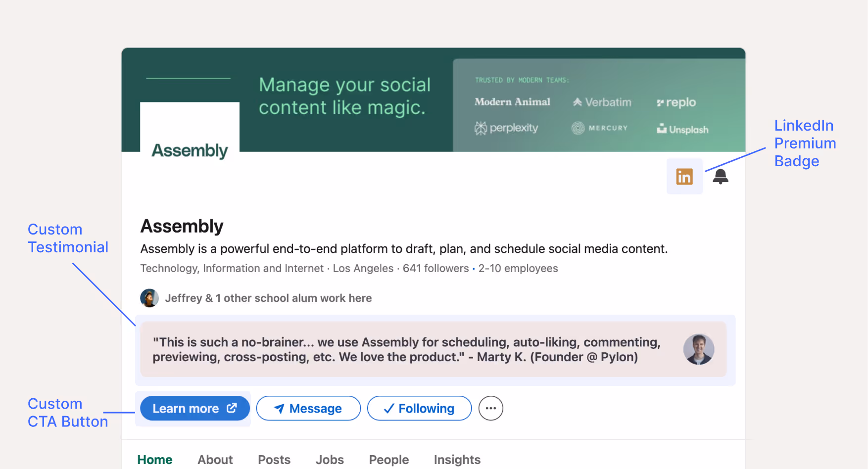Click the "2-10 employees" text
This screenshot has width=868, height=469.
[x=518, y=268]
